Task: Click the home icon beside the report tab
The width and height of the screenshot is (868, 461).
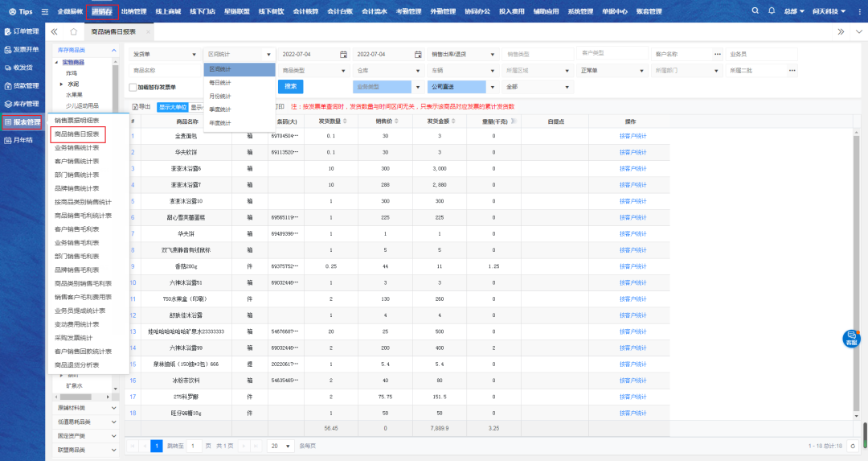Action: tap(73, 31)
